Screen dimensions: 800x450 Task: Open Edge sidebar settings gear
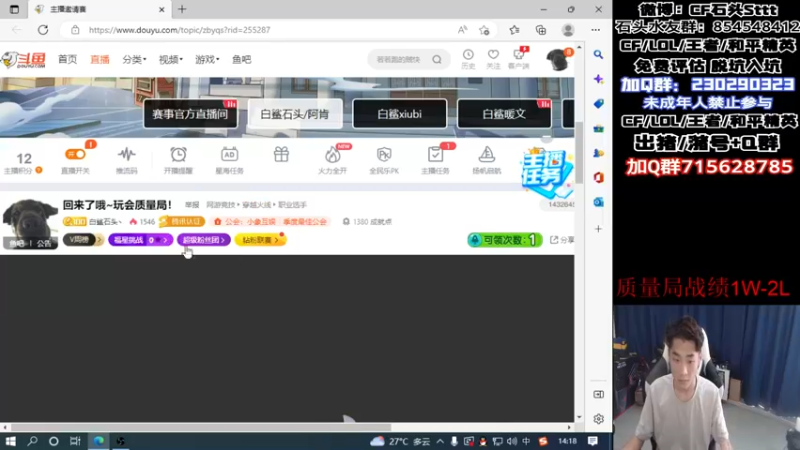(x=598, y=419)
